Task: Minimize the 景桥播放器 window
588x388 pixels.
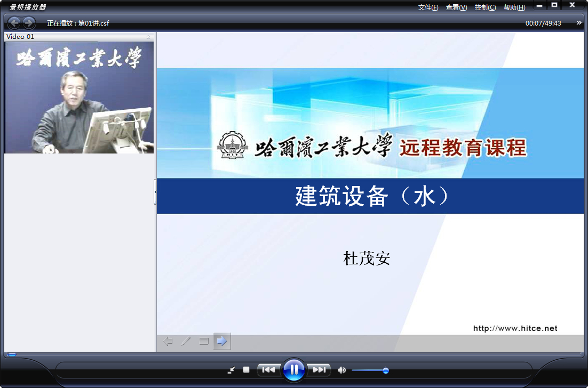Action: (539, 6)
